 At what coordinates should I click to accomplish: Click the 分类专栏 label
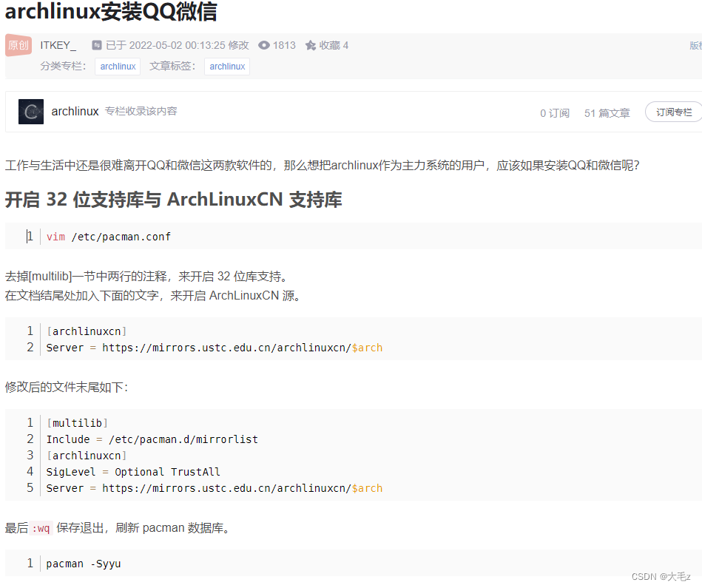pyautogui.click(x=63, y=67)
